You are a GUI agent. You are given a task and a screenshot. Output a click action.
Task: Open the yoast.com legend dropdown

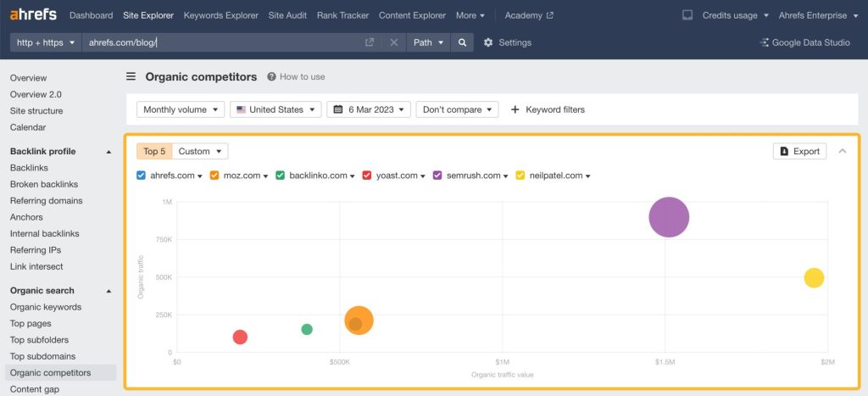[x=423, y=176]
